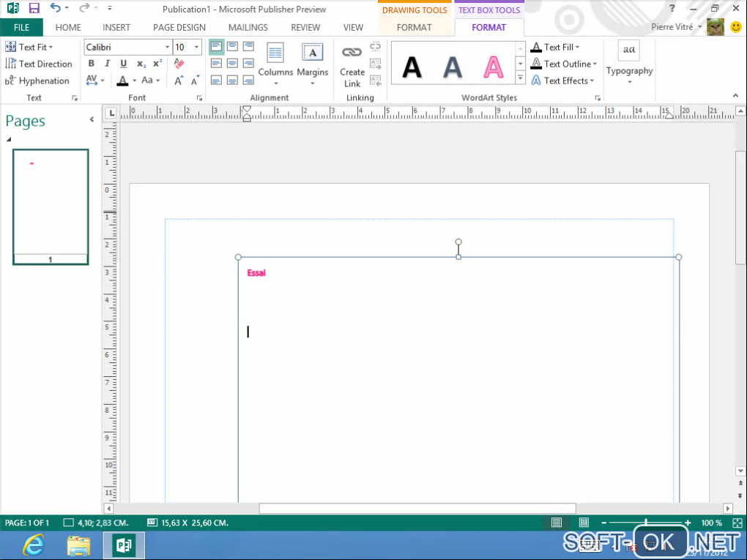This screenshot has width=747, height=560.
Task: Click the Save icon in quick access toolbar
Action: [34, 8]
